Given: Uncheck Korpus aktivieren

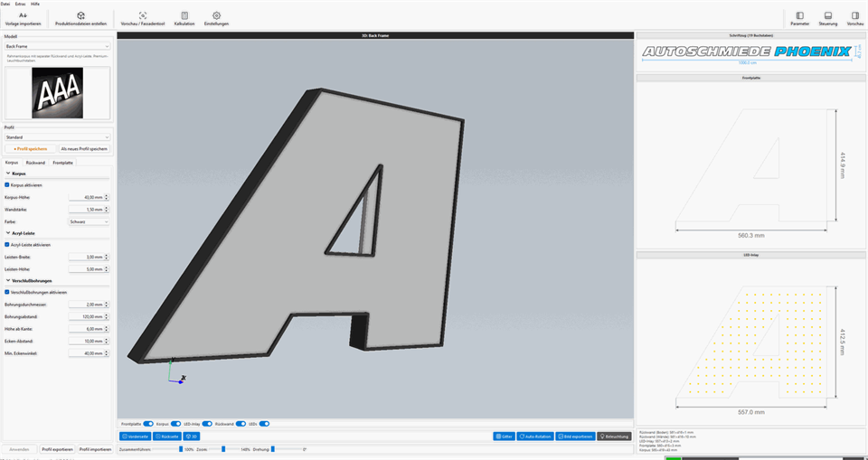Looking at the screenshot, I should click(6, 185).
